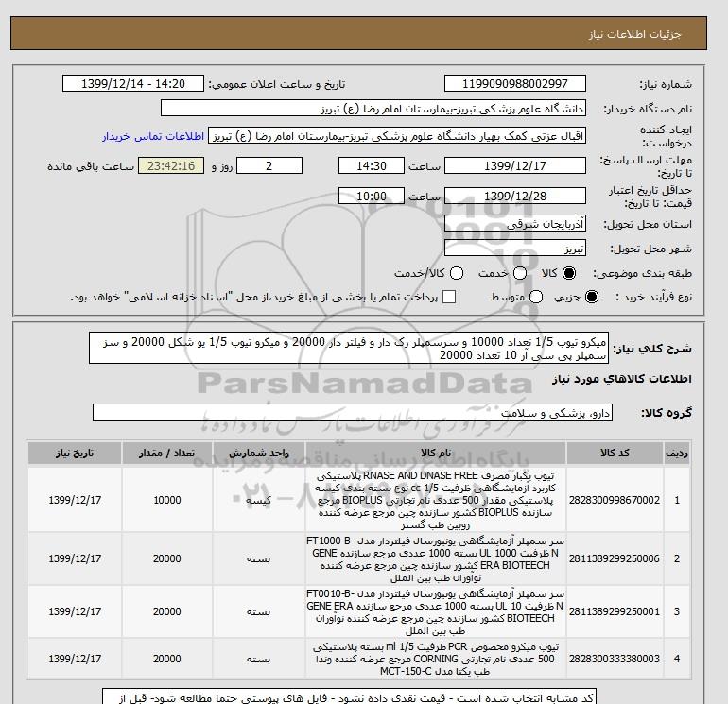728x704 pixels.
Task: Click the تاریخ نیاز column header
Action: [x=75, y=453]
